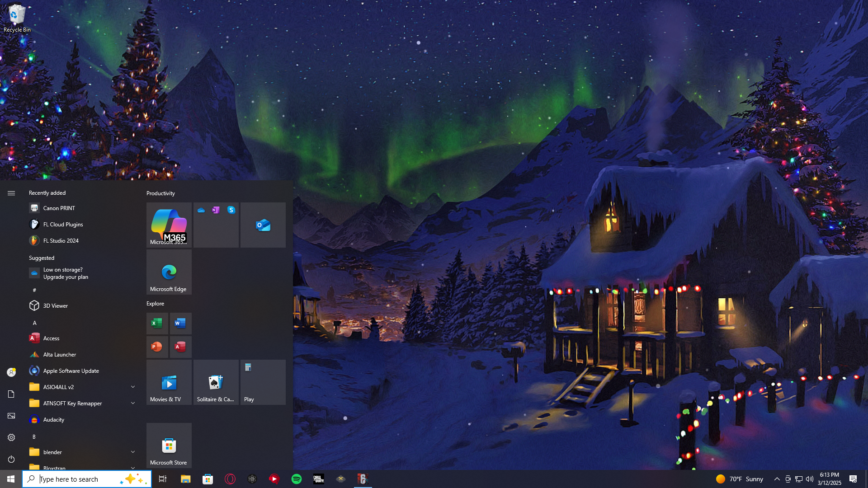Open the Microsoft 365 tile
The height and width of the screenshot is (488, 868).
point(169,225)
